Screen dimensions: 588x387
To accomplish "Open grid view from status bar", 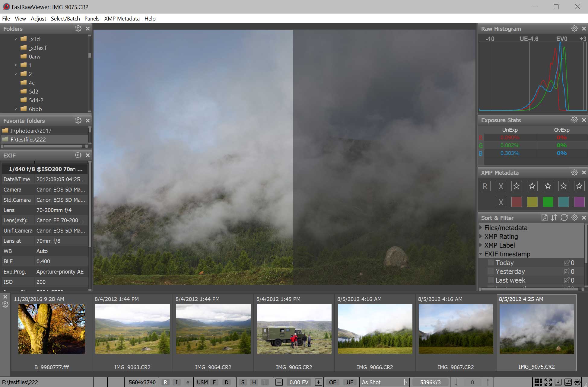I will [538, 382].
